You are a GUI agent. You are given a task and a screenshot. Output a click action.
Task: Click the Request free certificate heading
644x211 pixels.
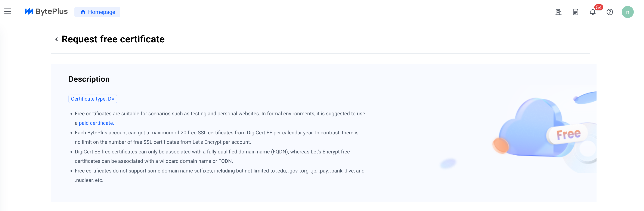pyautogui.click(x=113, y=39)
